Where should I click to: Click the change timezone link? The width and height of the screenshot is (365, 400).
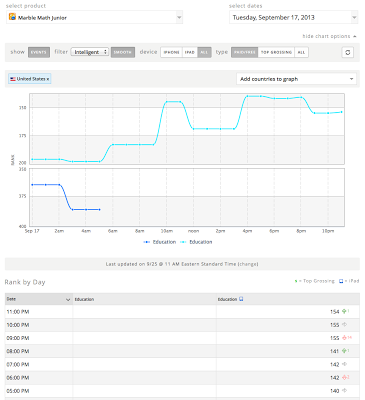coord(248,264)
